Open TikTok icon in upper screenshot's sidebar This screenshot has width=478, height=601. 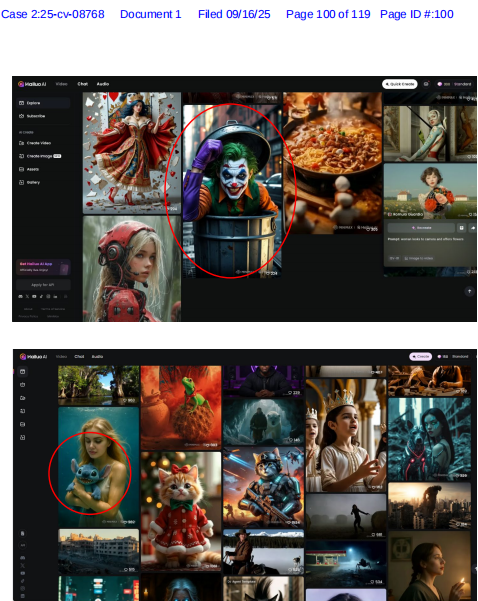coord(41,296)
